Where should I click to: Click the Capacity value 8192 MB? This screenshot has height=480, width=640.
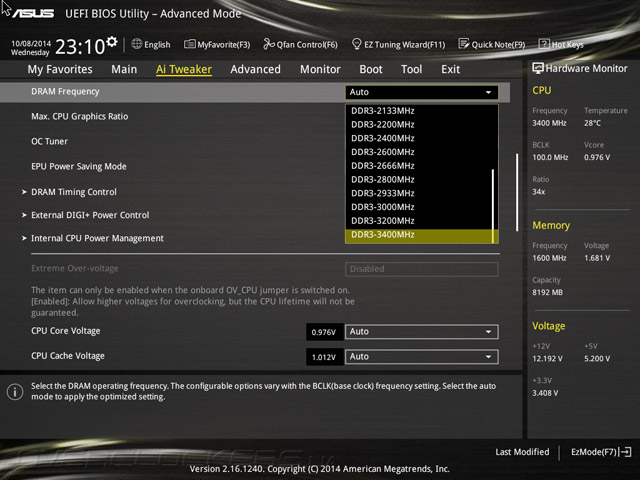pyautogui.click(x=547, y=292)
